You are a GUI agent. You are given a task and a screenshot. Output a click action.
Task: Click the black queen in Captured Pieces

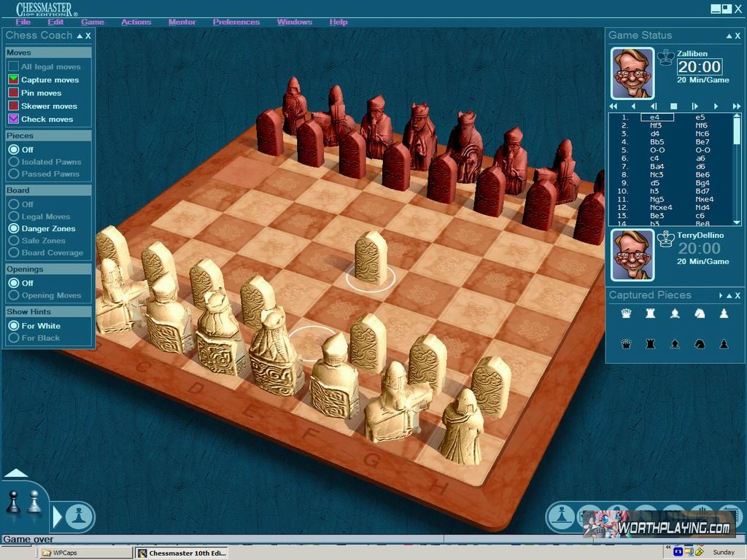[x=625, y=343]
